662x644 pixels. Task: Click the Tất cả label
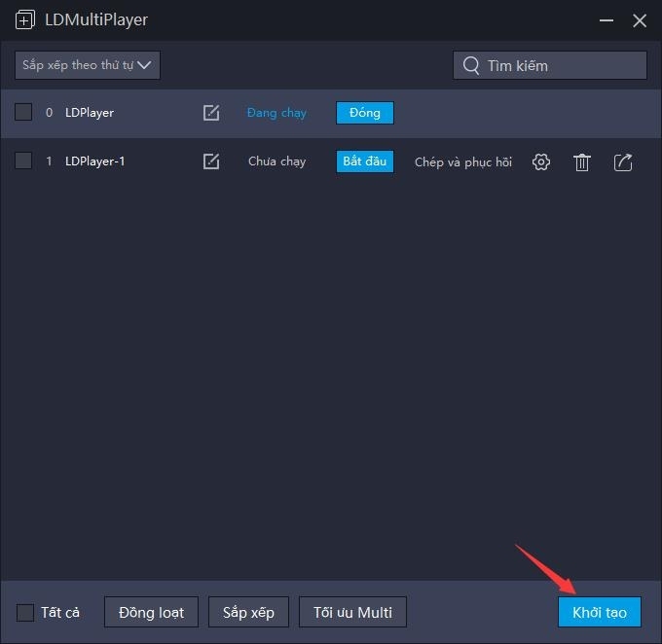[x=60, y=612]
